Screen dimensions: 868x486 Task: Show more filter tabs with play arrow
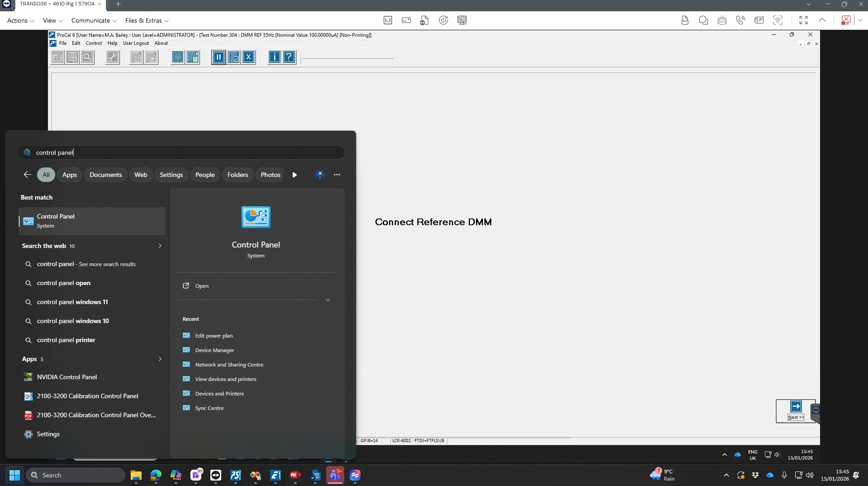click(x=294, y=175)
